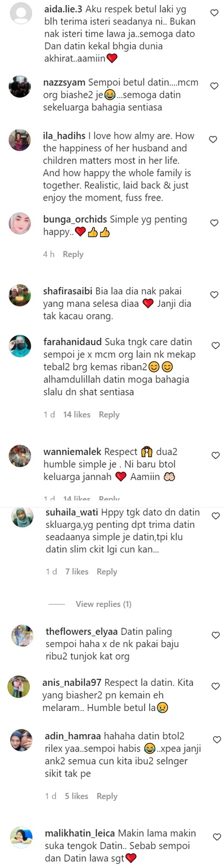Heart shafirasaibi's comment
The image size is (224, 868).
click(x=214, y=295)
